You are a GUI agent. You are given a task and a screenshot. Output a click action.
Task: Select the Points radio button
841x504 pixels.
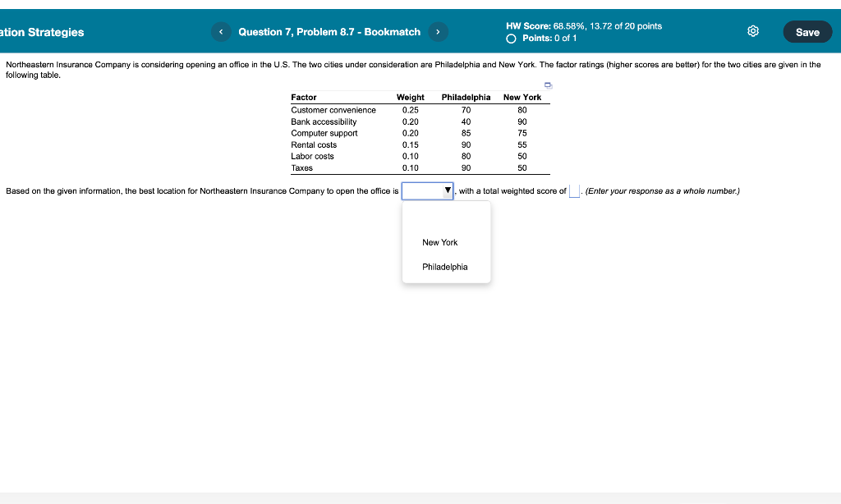point(511,38)
